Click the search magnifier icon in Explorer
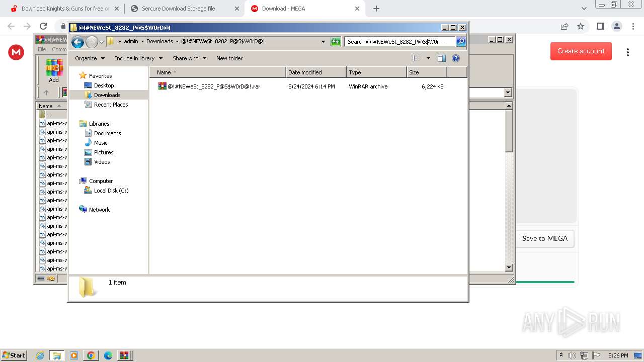The image size is (644, 362). coord(461,42)
